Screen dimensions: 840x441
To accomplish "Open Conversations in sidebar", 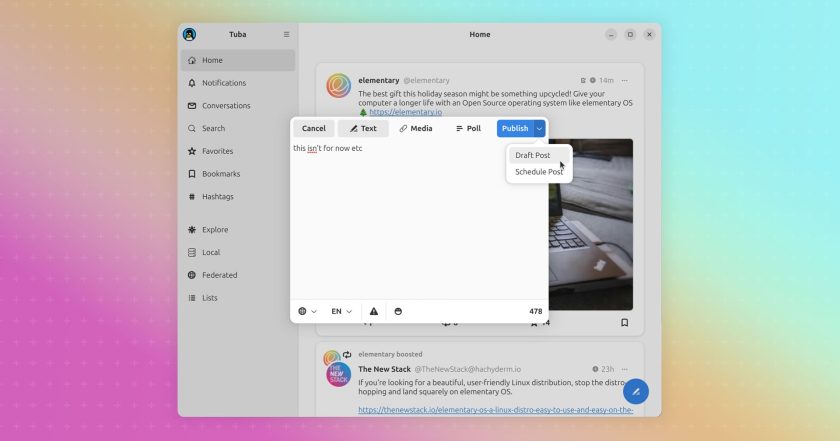I will [x=238, y=106].
